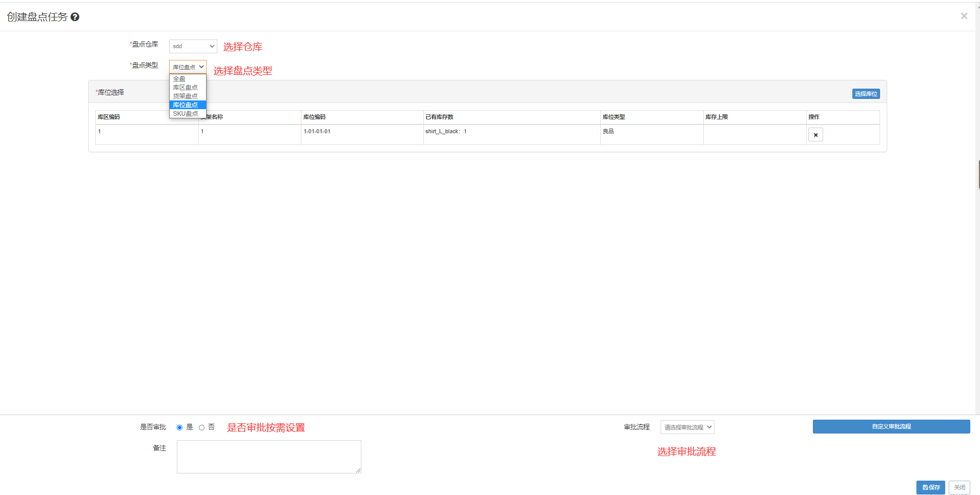Select 库区盘点 in the type list

188,88
